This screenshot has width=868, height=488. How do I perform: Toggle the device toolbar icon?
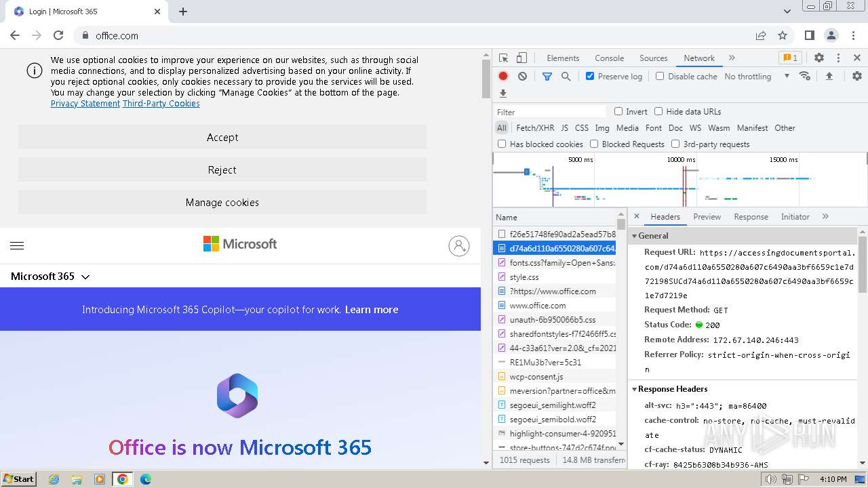(x=521, y=58)
